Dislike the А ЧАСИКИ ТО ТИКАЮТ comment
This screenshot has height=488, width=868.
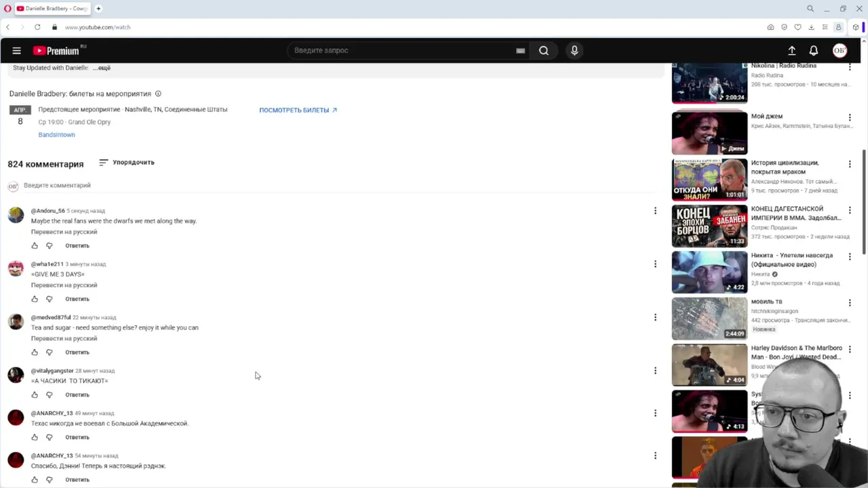(x=49, y=394)
